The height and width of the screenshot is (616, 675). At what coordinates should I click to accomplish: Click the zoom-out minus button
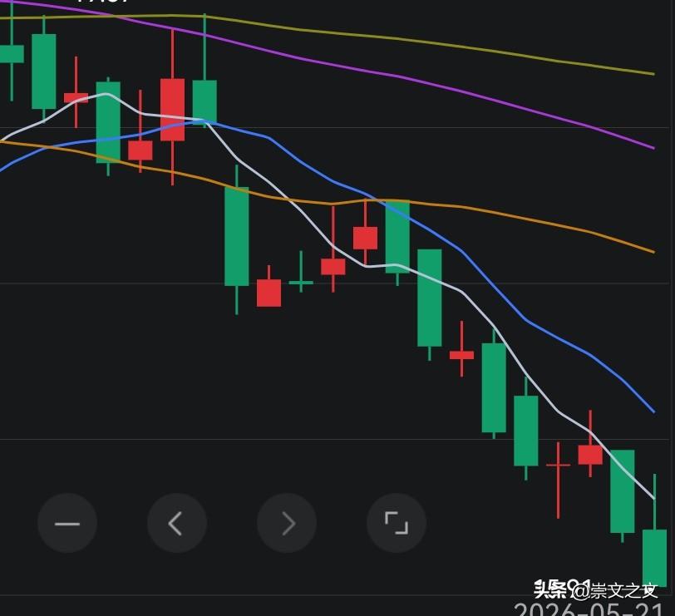tap(67, 524)
